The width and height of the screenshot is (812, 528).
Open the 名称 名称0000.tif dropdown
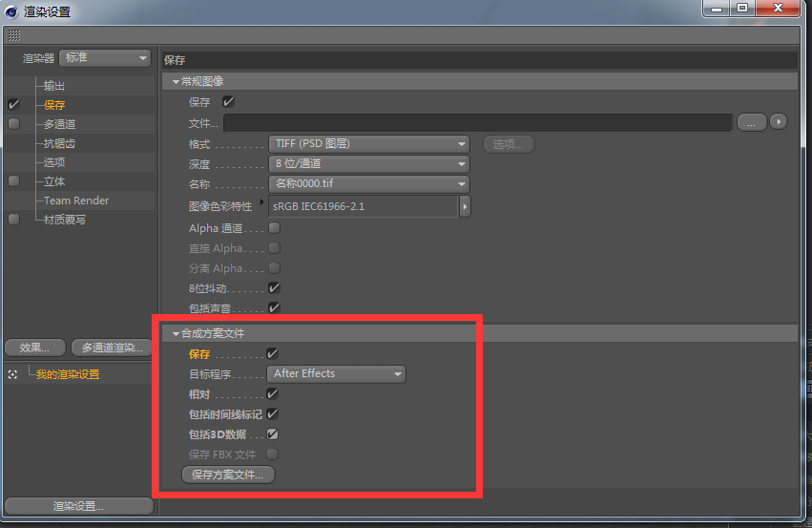[x=368, y=184]
